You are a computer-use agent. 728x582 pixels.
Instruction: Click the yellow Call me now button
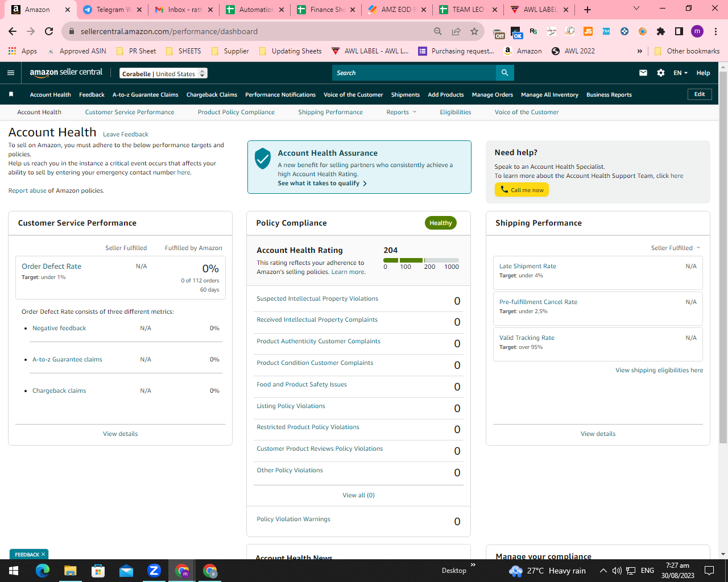(522, 190)
